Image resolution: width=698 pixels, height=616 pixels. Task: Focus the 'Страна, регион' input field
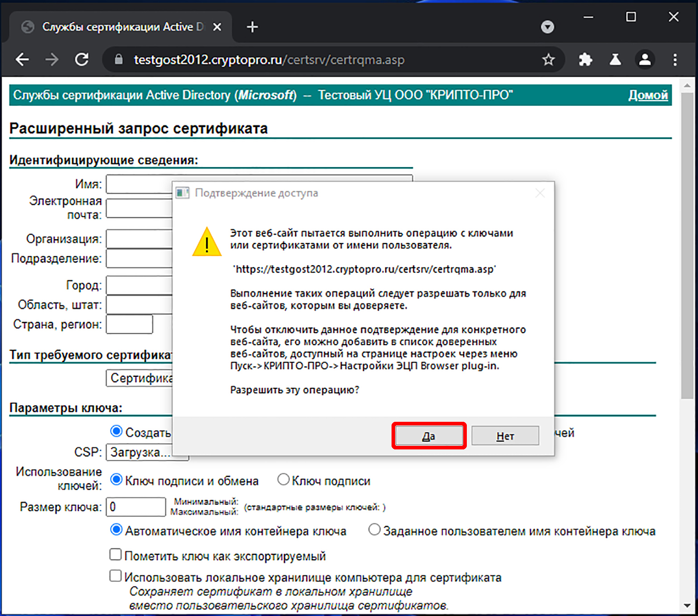[129, 324]
